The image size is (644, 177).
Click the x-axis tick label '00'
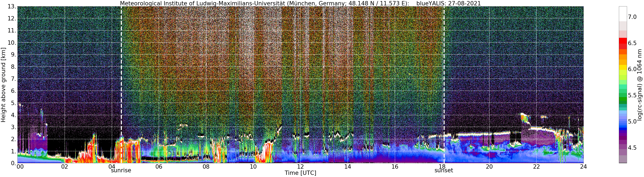(x=20, y=166)
